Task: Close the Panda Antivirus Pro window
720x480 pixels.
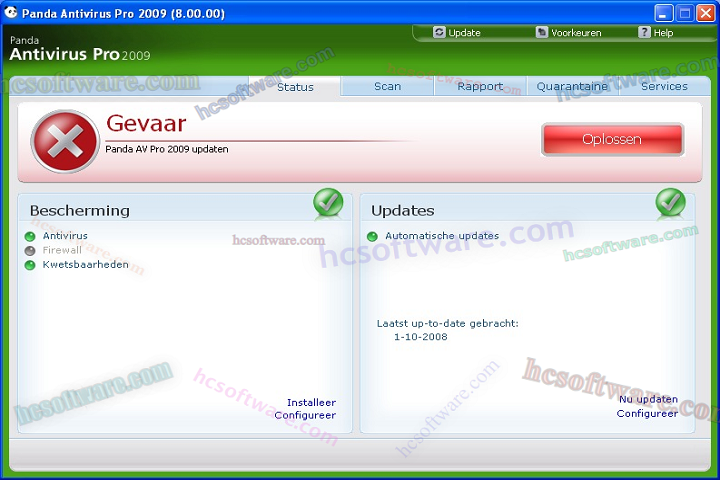Action: pos(705,13)
